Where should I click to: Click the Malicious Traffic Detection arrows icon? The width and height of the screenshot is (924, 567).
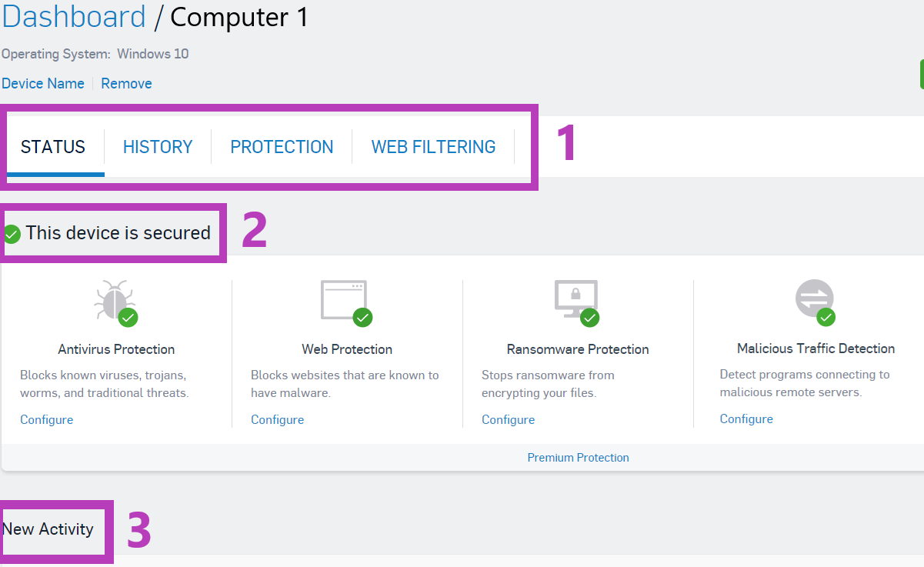click(x=815, y=299)
